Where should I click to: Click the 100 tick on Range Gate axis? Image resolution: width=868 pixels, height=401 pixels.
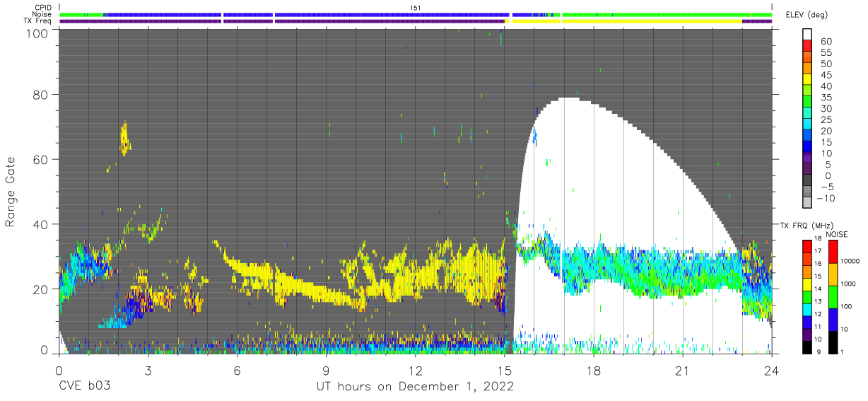37,33
